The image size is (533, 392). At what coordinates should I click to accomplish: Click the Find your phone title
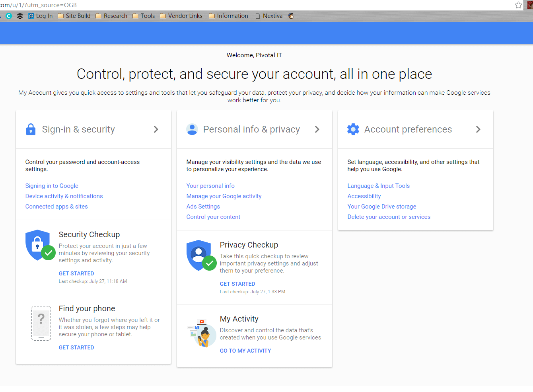click(87, 308)
